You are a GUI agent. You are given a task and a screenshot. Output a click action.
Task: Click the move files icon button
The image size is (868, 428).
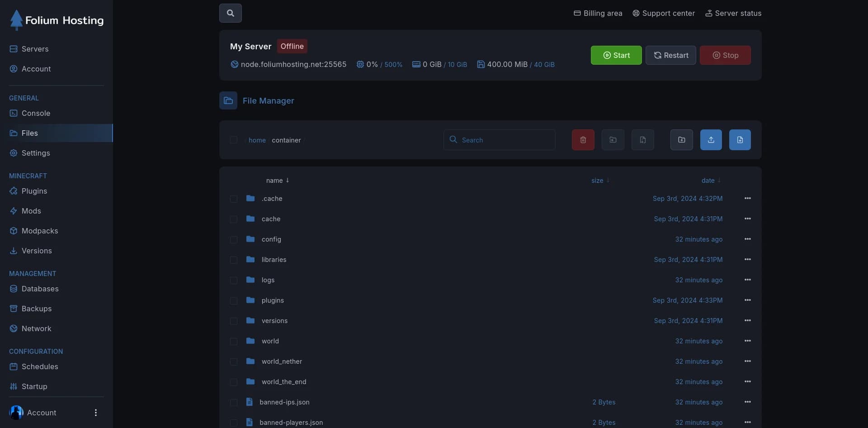[613, 140]
